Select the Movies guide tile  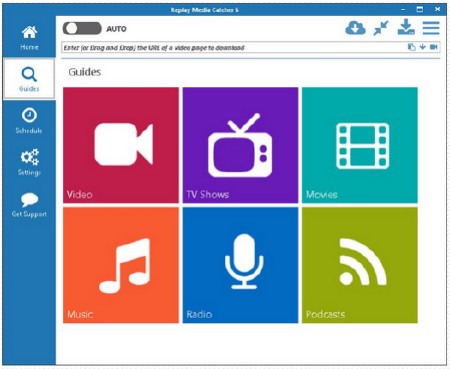360,145
